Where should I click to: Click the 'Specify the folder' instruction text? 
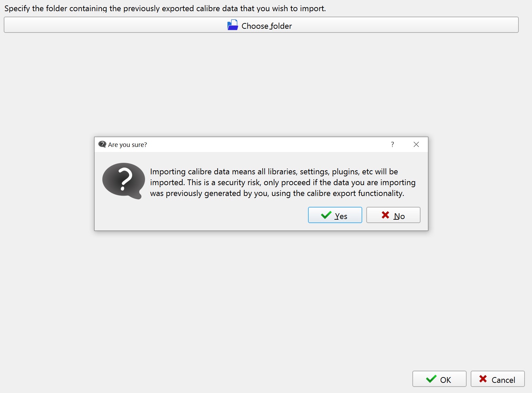(165, 8)
